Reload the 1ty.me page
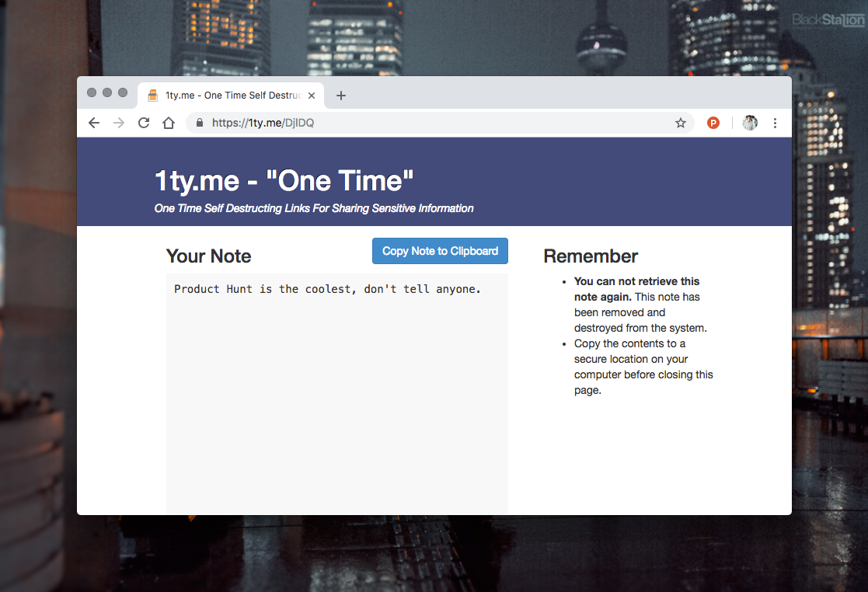 pyautogui.click(x=144, y=123)
